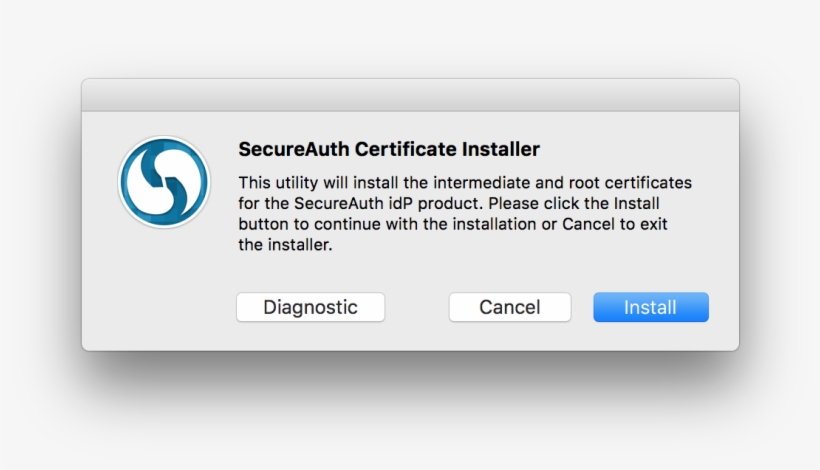The height and width of the screenshot is (470, 820).
Task: Open the Diagnostic option
Action: point(311,307)
